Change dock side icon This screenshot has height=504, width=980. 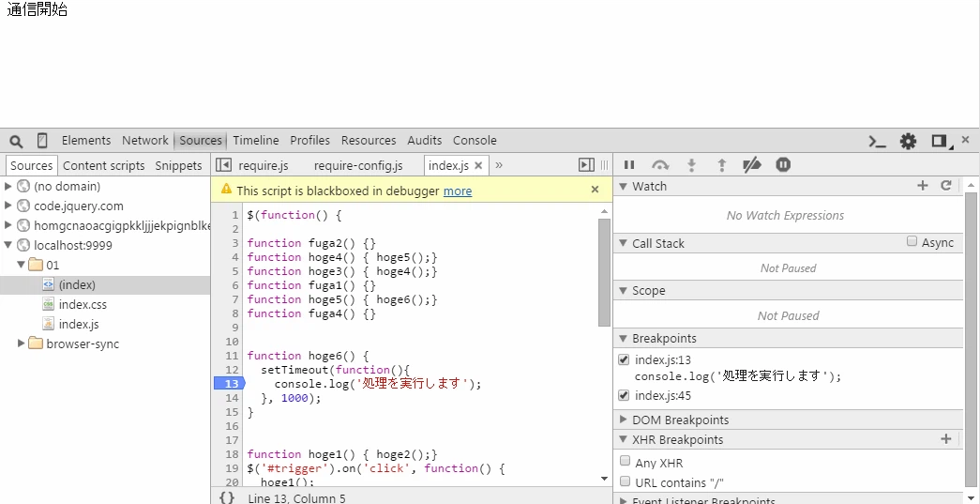940,142
